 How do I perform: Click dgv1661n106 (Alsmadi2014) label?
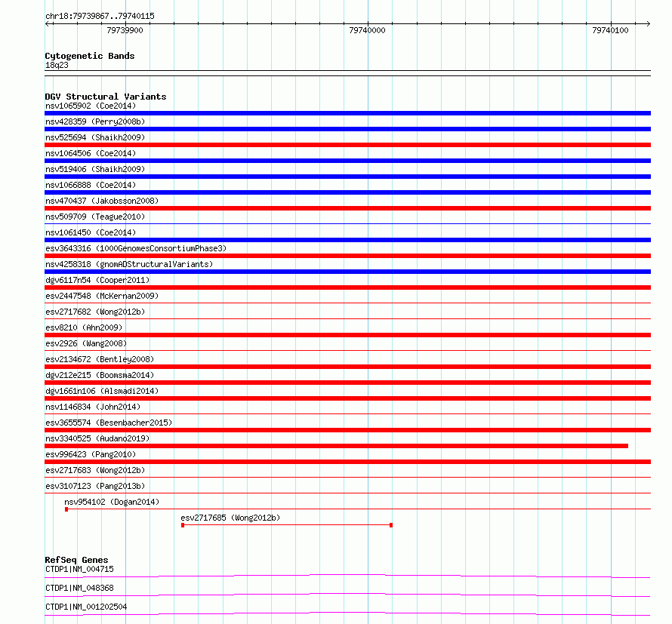click(102, 391)
